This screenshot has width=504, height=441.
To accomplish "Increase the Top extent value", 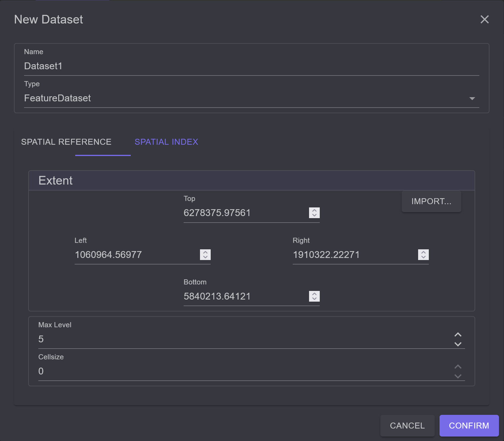I will pyautogui.click(x=314, y=210).
